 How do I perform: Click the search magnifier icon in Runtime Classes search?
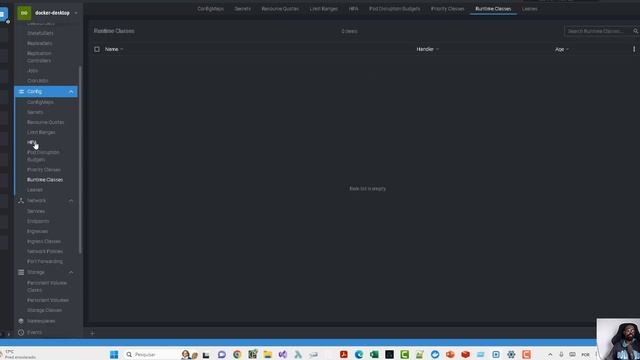point(636,31)
